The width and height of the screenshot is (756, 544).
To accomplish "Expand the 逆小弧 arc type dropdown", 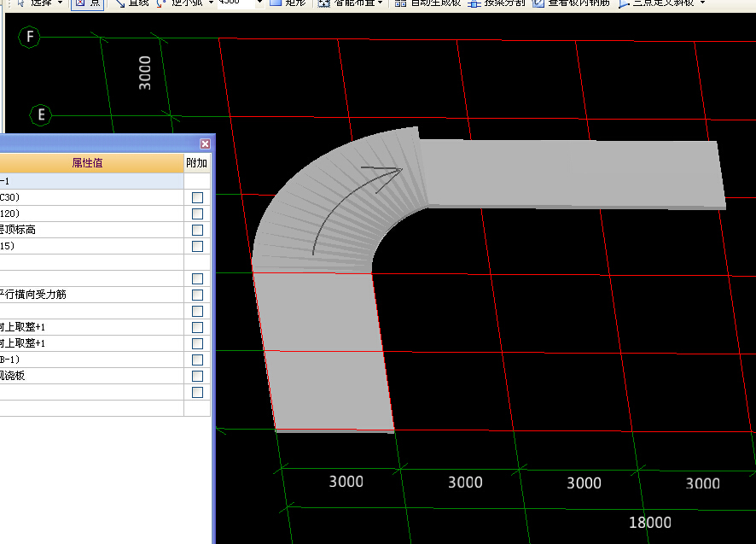I will click(211, 3).
